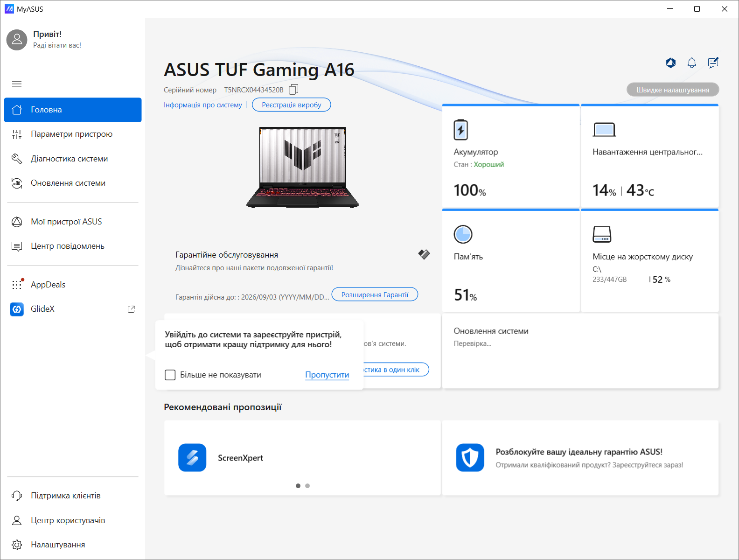Click the TUF Gaming laptop image
Screen dimensions: 739x560
click(x=303, y=168)
